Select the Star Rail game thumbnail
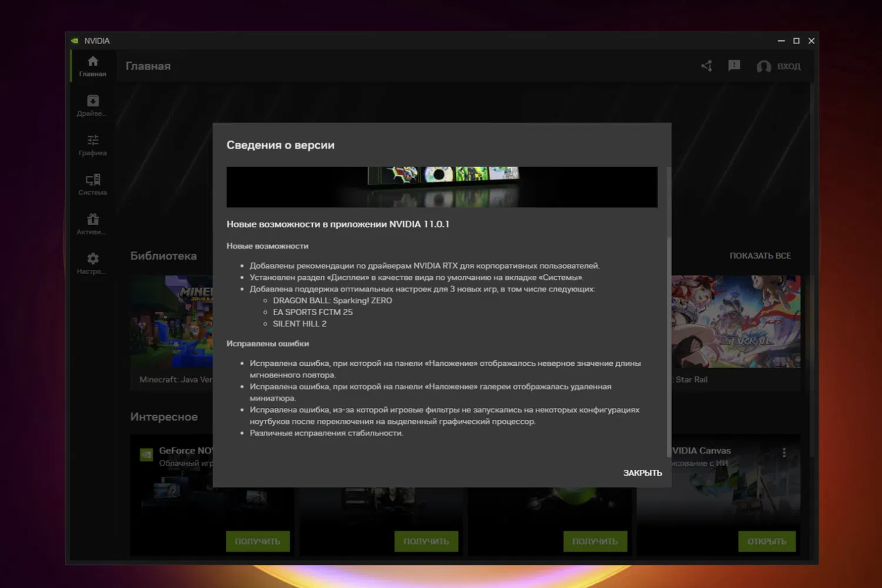 (736, 322)
